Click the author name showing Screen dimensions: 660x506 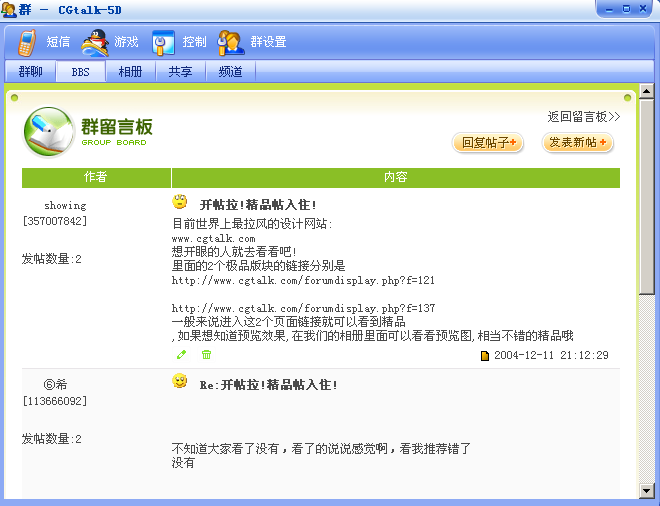point(65,205)
